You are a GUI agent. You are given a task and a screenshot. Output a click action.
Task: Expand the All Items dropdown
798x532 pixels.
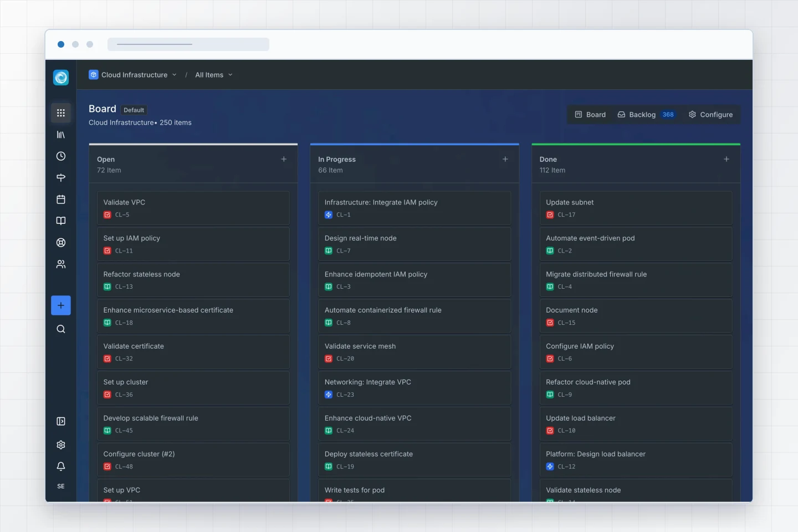pyautogui.click(x=231, y=75)
